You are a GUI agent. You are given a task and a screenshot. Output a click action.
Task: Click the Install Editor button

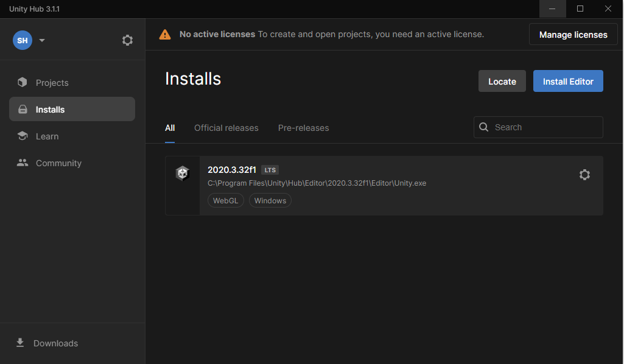[x=568, y=80]
